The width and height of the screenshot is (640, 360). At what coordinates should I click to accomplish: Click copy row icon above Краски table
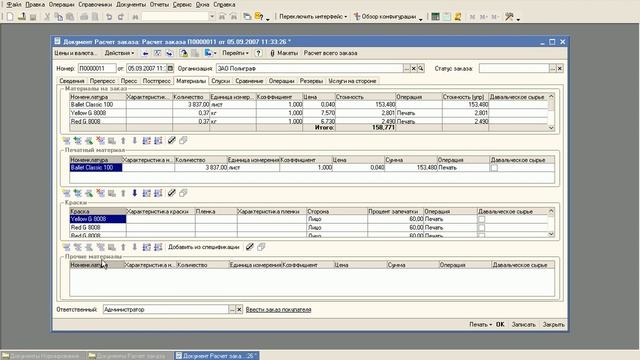pos(78,193)
